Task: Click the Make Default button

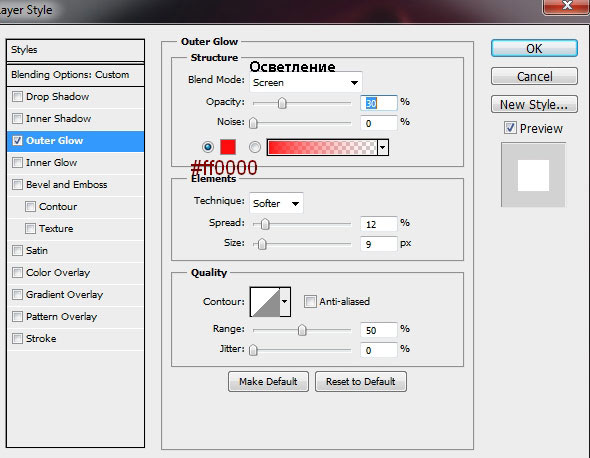Action: coord(268,382)
